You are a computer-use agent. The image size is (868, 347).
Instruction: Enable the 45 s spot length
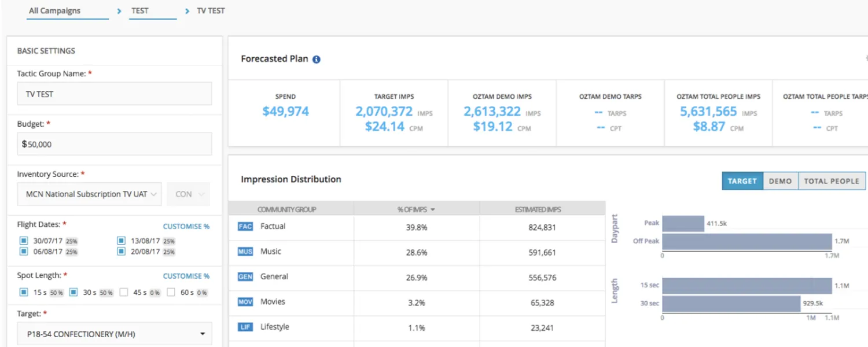124,293
